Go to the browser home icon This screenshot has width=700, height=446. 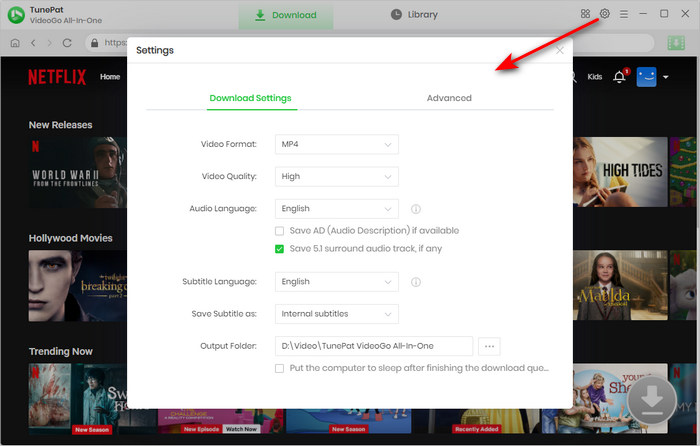(15, 43)
